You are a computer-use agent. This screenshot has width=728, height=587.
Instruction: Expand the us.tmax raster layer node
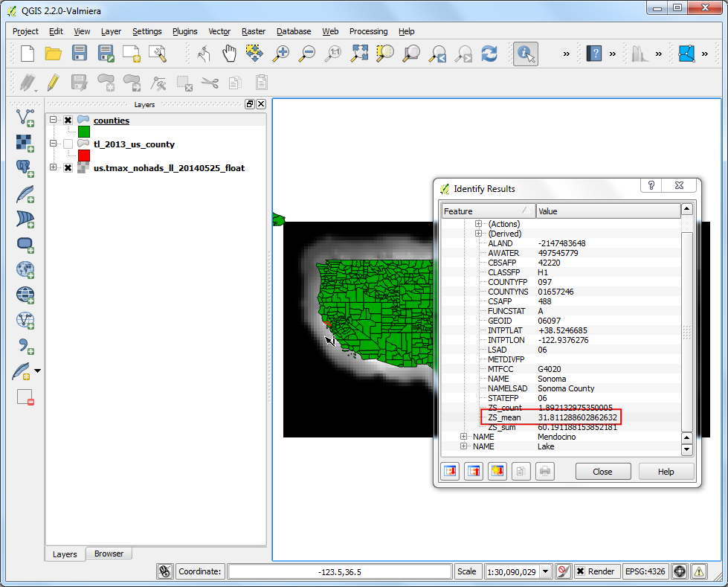pyautogui.click(x=53, y=167)
